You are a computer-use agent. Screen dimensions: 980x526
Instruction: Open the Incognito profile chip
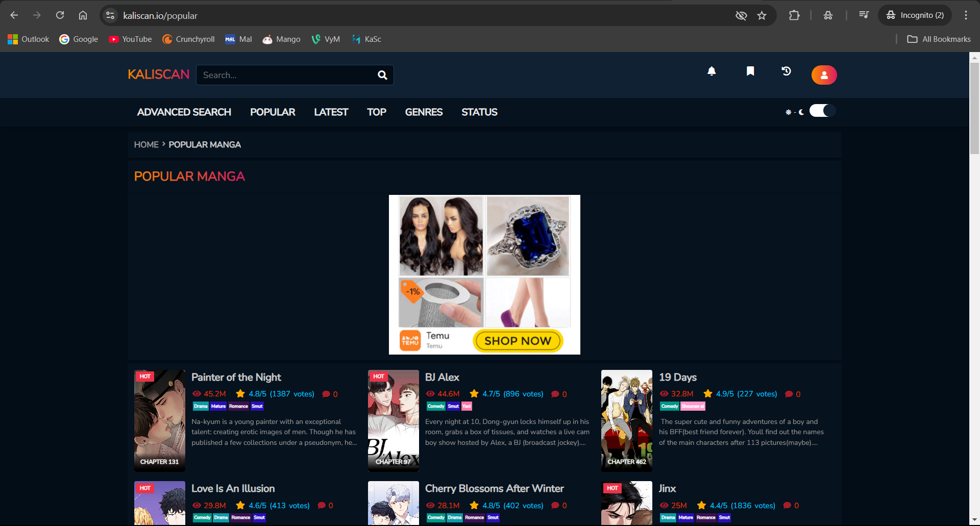(x=915, y=15)
